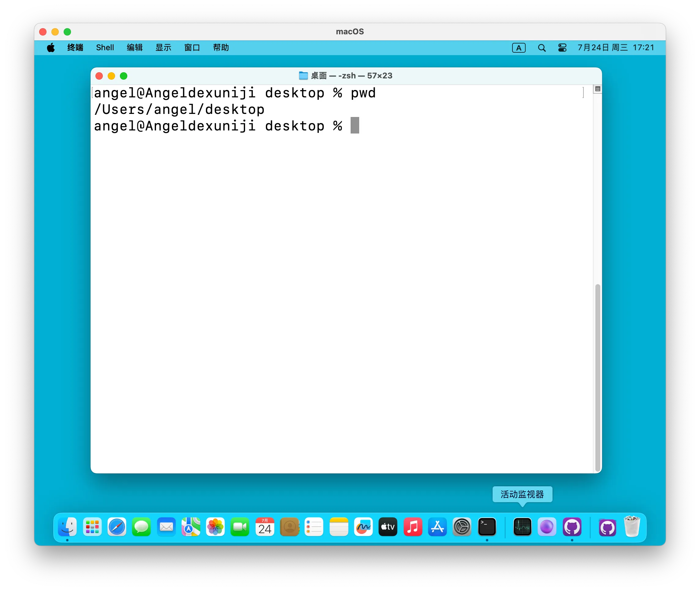Viewport: 700px width, 591px height.
Task: Open GitHub Desktop icon in Dock
Action: pyautogui.click(x=572, y=527)
